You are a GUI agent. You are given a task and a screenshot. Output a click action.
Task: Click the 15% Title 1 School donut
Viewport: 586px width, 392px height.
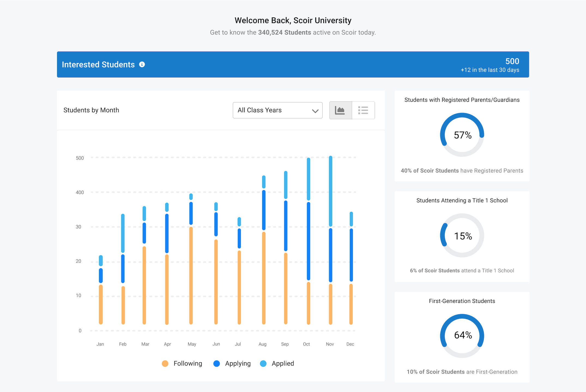coord(462,235)
